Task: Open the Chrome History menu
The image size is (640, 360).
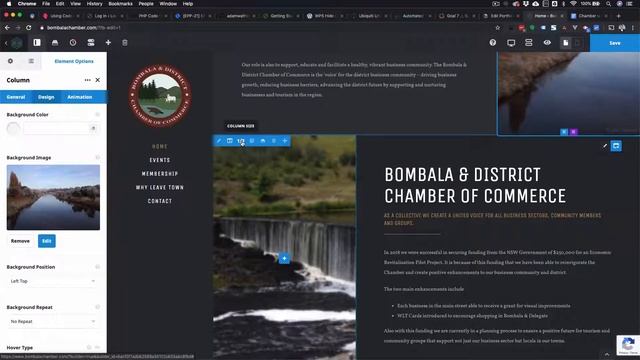Action: pyautogui.click(x=94, y=4)
